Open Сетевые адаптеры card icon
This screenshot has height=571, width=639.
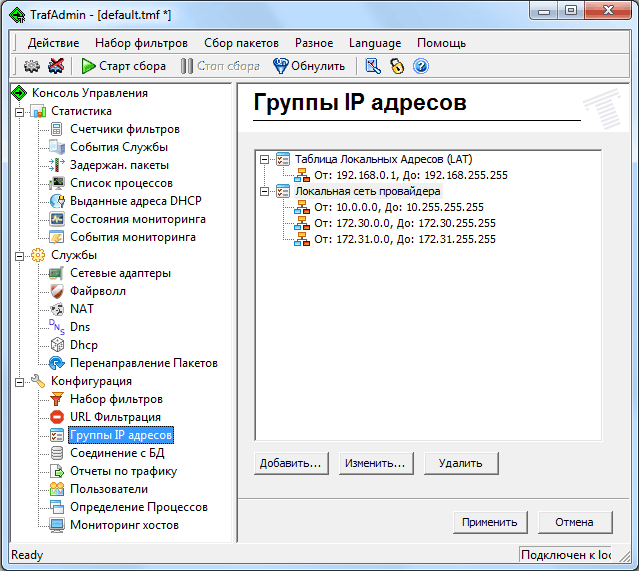(x=57, y=273)
